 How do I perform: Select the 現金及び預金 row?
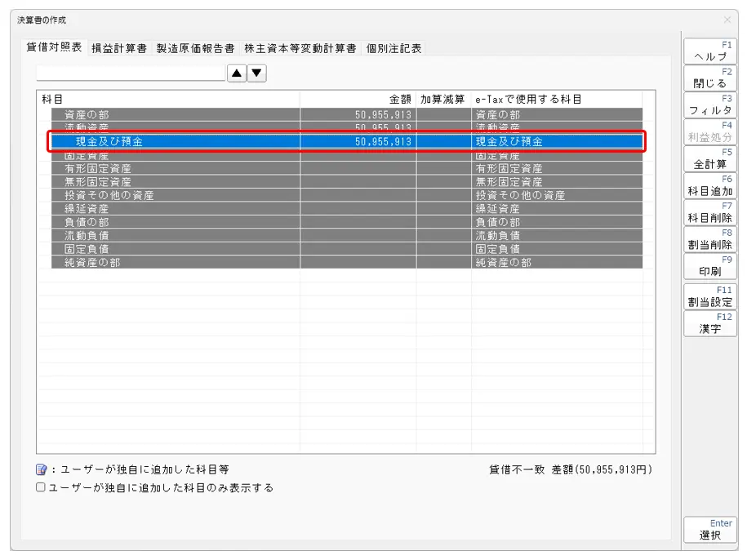point(347,141)
